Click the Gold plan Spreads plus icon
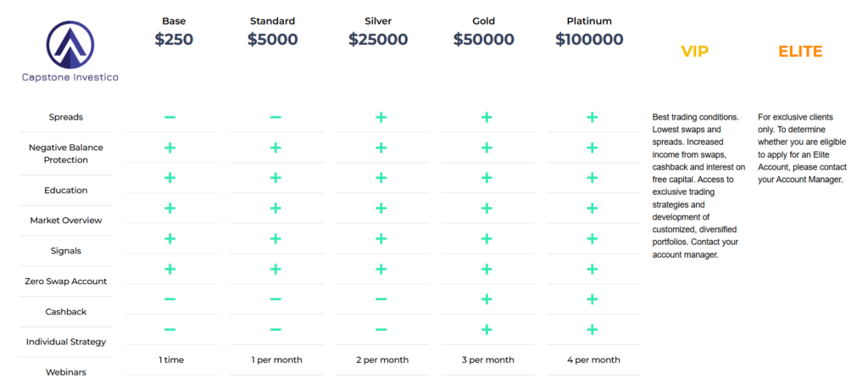This screenshot has width=868, height=379. tap(487, 117)
